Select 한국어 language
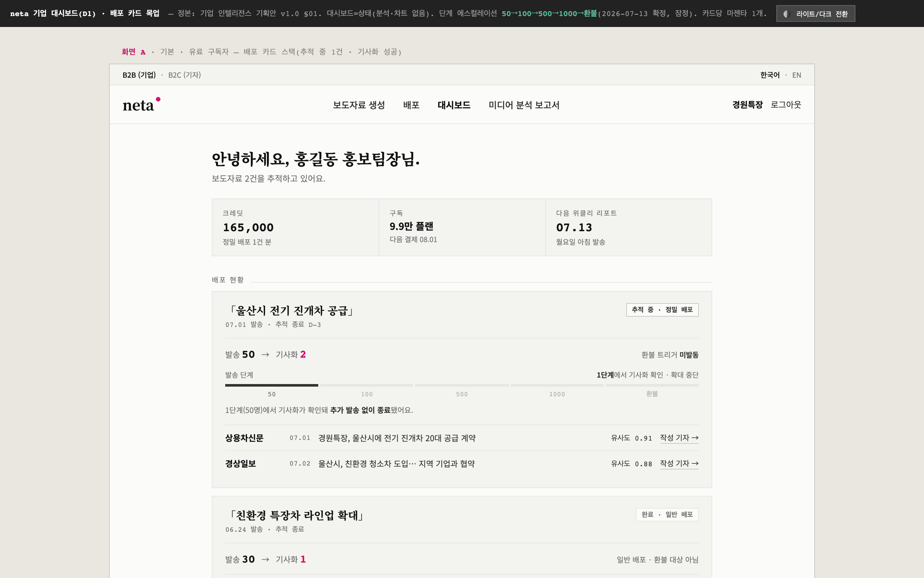 tap(770, 75)
